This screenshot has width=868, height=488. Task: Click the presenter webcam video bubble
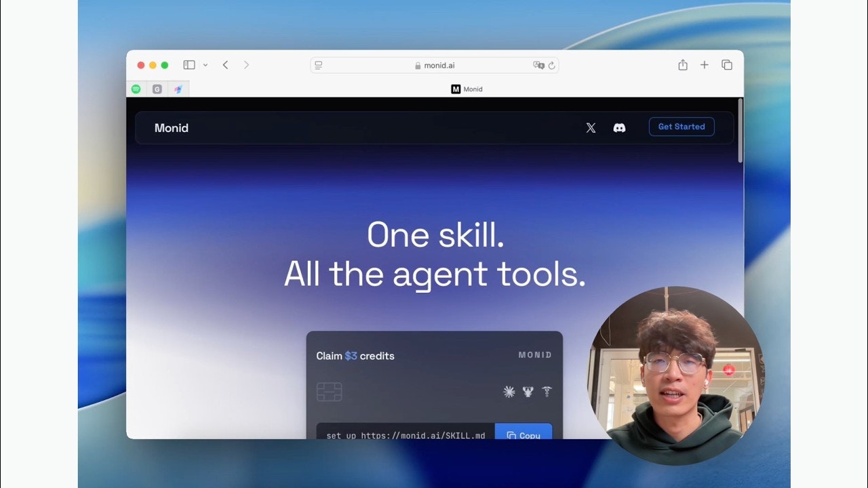tap(675, 375)
